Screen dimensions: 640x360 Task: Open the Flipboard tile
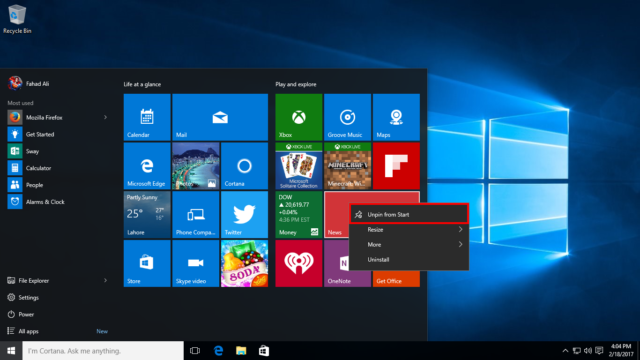point(396,166)
